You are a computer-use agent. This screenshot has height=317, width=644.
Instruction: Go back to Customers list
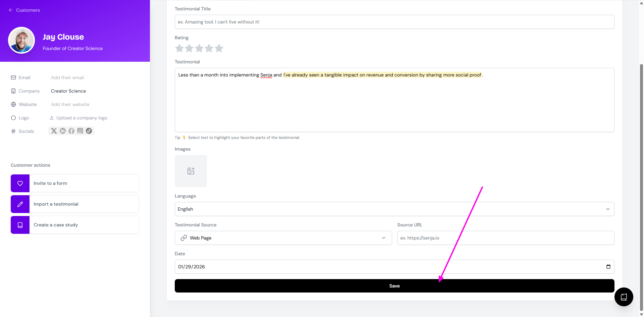(x=24, y=10)
